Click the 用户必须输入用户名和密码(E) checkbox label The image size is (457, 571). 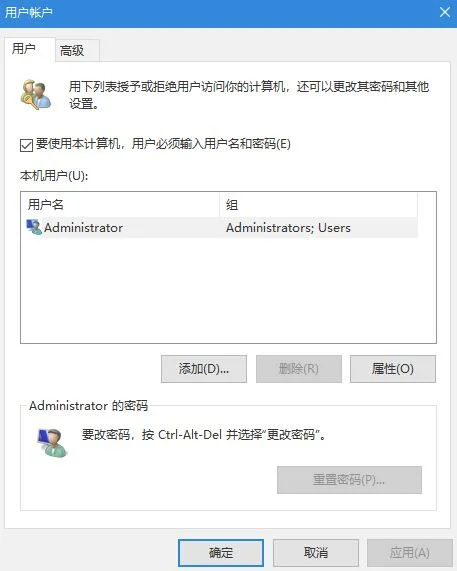163,144
